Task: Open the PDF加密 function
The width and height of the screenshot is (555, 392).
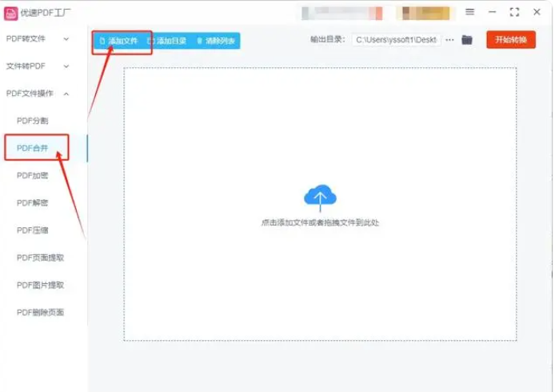Action: click(33, 176)
